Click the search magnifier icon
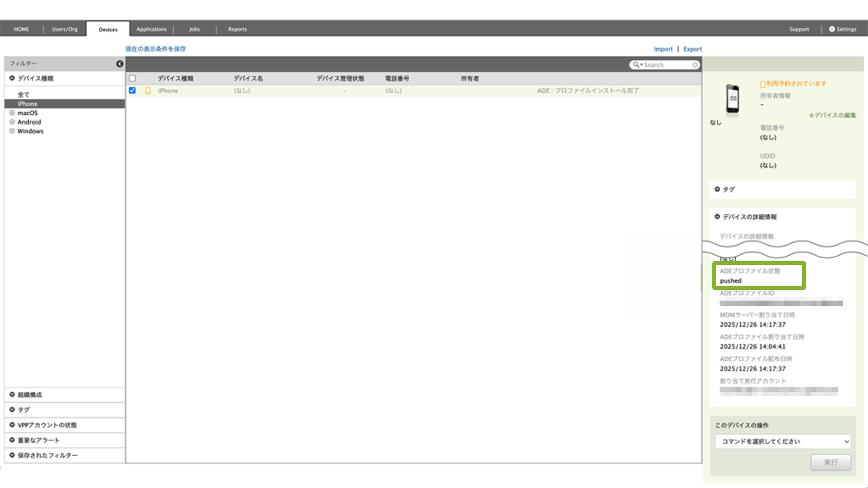 (636, 64)
